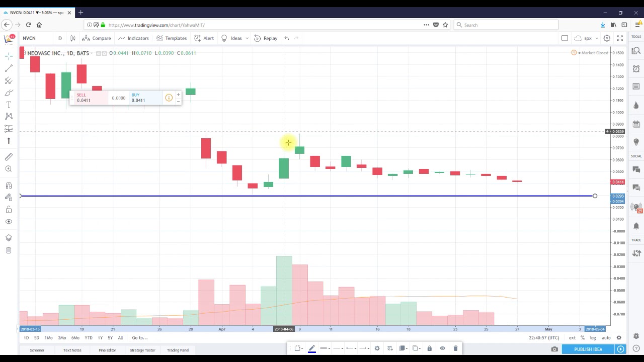This screenshot has height=362, width=644.
Task: Open the Screener tab
Action: pos(37,350)
